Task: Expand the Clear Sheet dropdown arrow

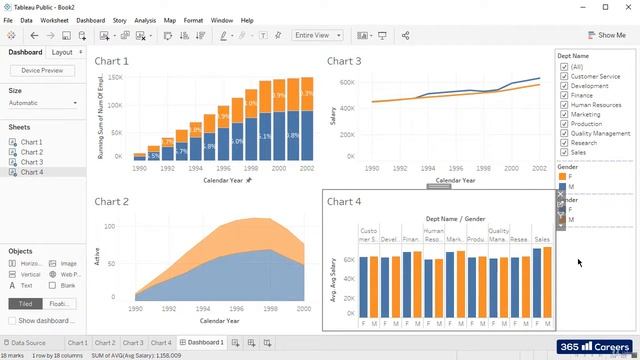Action: click(x=151, y=36)
